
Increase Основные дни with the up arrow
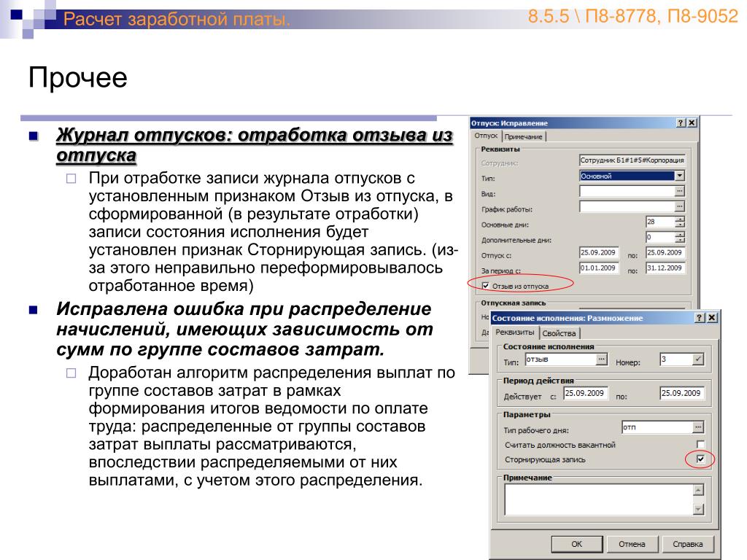[x=681, y=219]
